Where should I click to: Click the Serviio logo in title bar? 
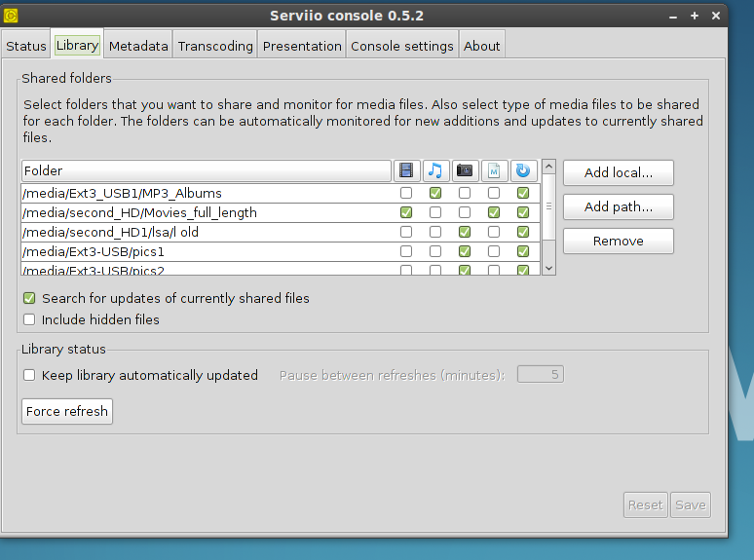pyautogui.click(x=12, y=16)
